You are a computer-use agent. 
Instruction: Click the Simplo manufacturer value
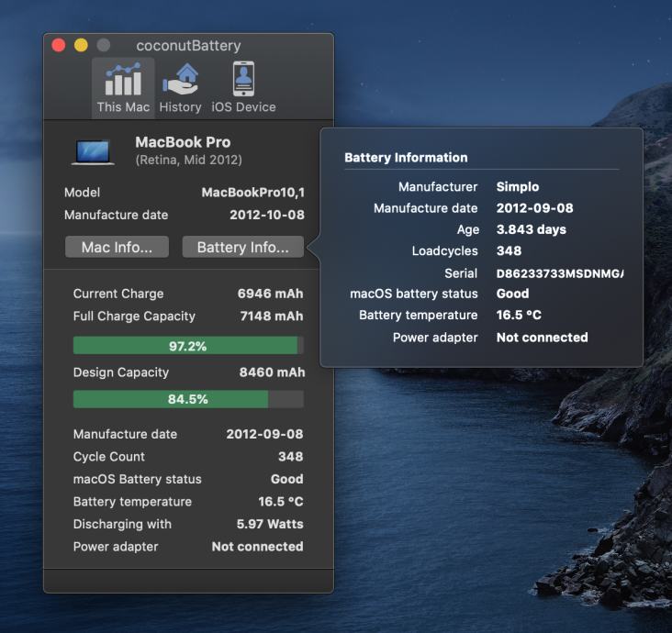[x=518, y=186]
